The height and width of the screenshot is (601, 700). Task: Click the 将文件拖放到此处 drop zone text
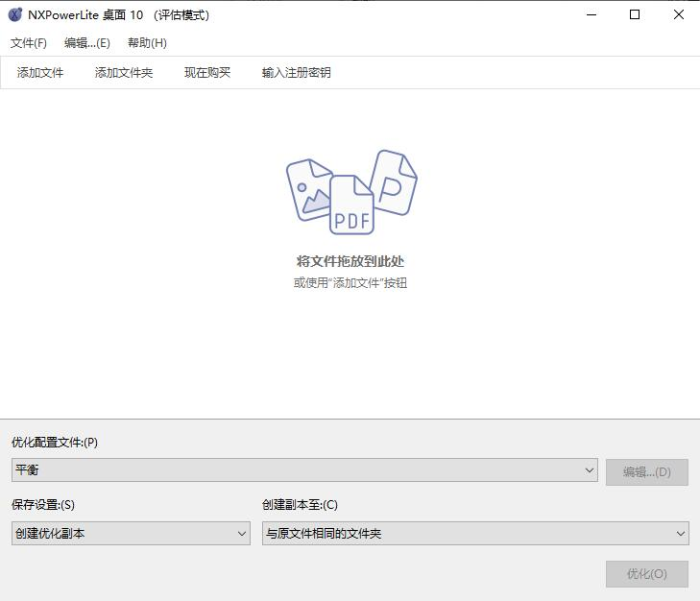coord(350,261)
